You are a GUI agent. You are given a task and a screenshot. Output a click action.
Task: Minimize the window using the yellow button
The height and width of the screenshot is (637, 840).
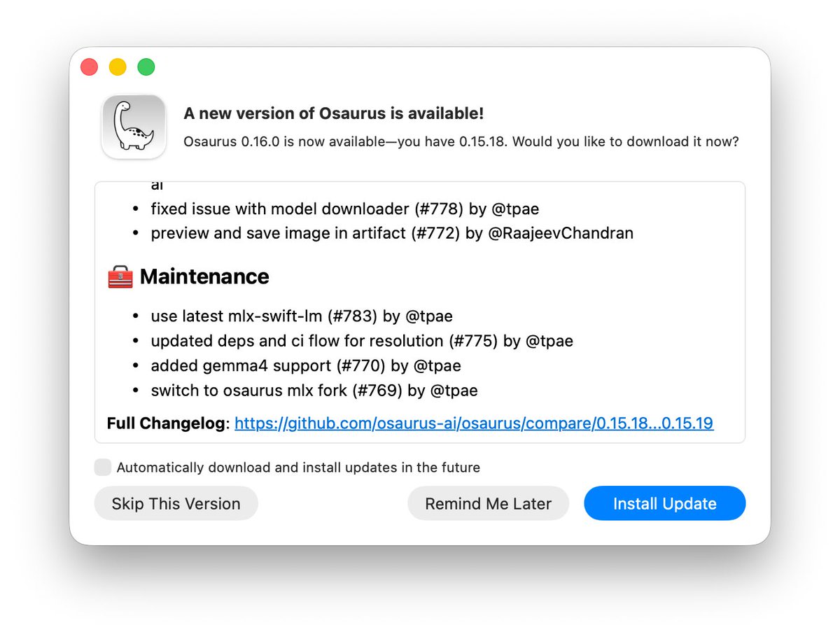click(118, 67)
